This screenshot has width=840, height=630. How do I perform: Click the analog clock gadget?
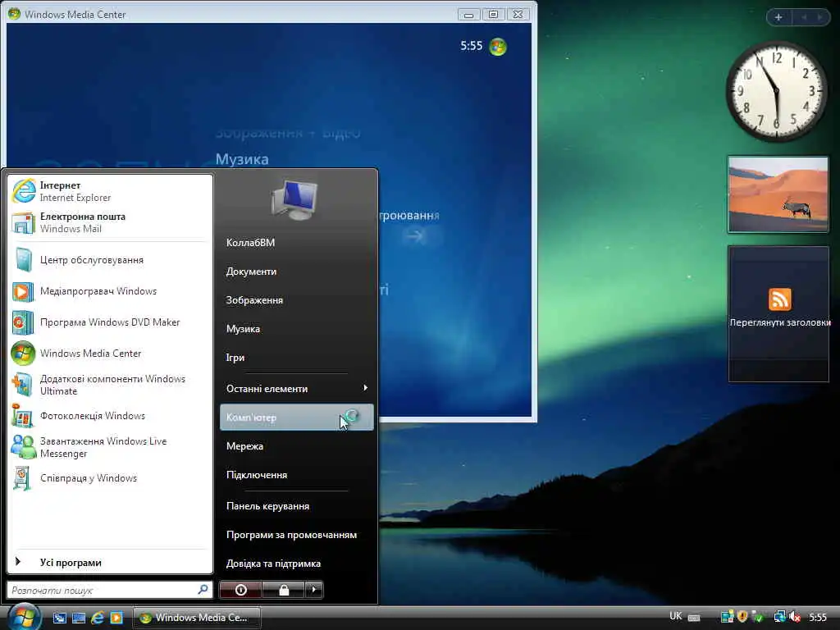click(776, 91)
